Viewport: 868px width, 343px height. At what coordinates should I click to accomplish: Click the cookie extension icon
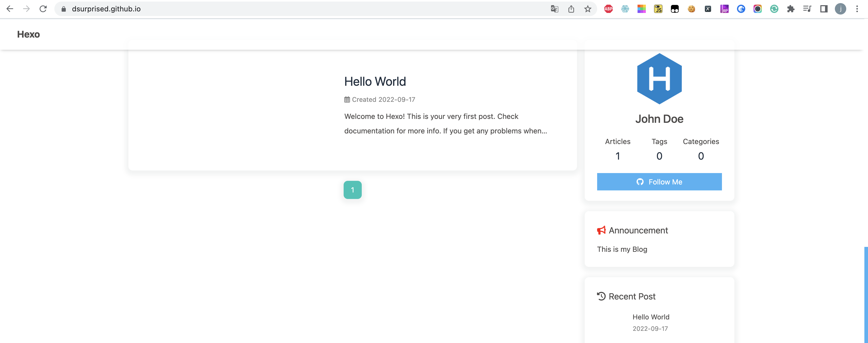pyautogui.click(x=691, y=9)
